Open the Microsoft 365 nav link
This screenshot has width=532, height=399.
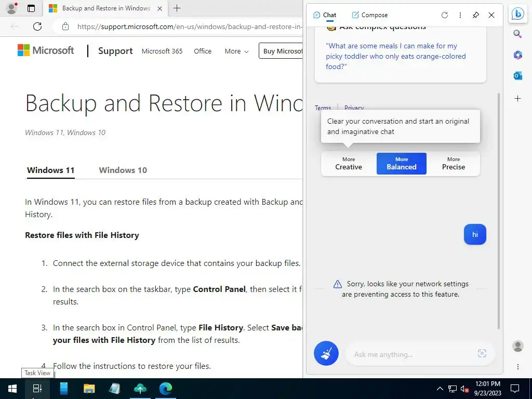click(x=162, y=51)
